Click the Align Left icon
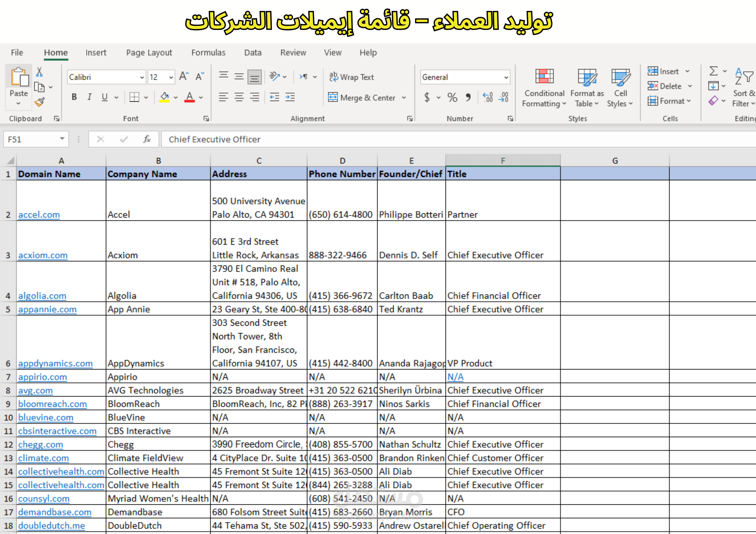Image resolution: width=756 pixels, height=534 pixels. tap(224, 97)
